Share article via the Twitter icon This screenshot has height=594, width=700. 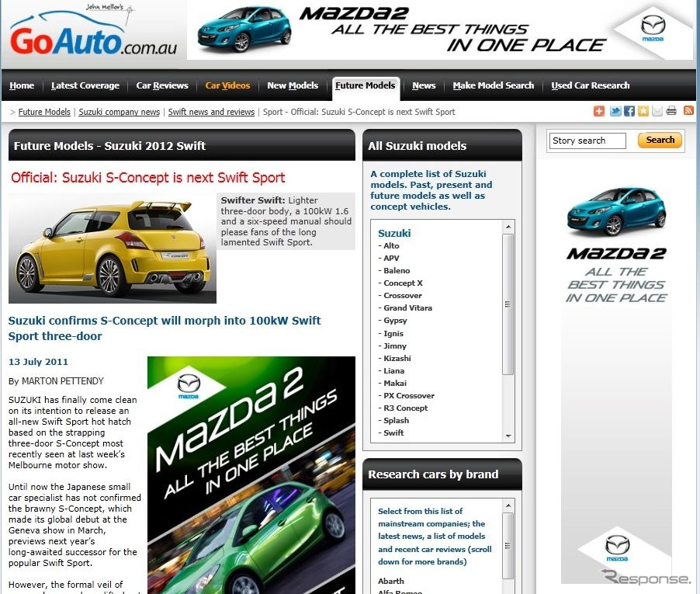point(615,111)
